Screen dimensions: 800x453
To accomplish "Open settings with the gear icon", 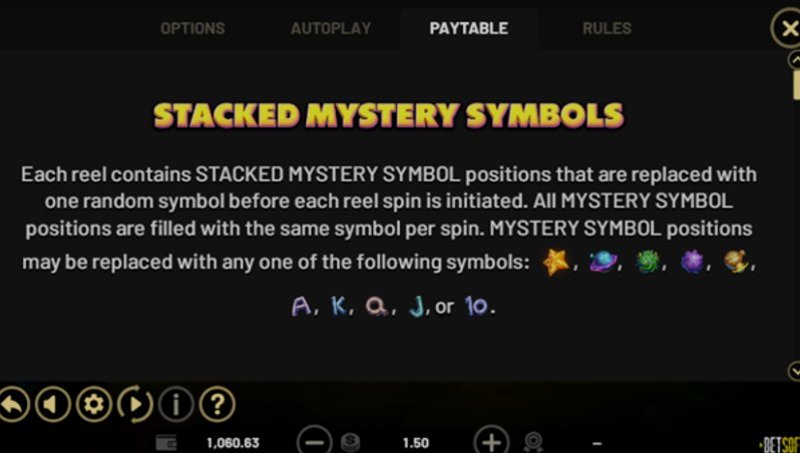I will (x=94, y=405).
